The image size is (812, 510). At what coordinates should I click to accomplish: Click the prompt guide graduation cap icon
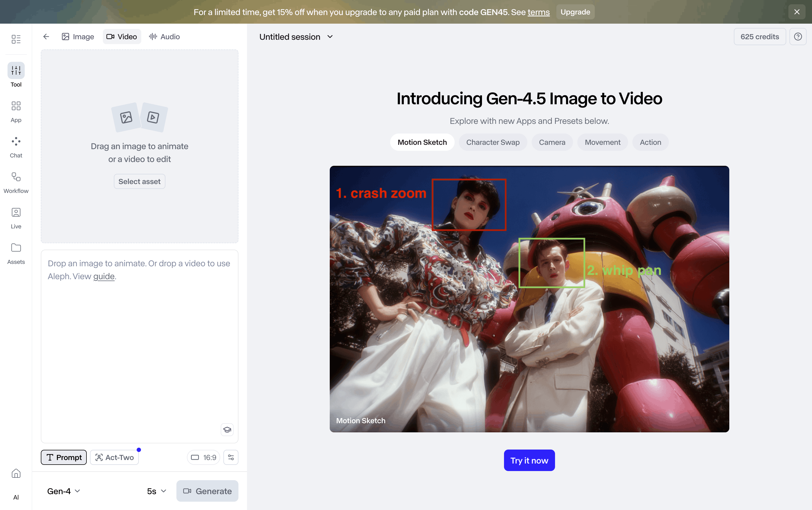pos(227,430)
